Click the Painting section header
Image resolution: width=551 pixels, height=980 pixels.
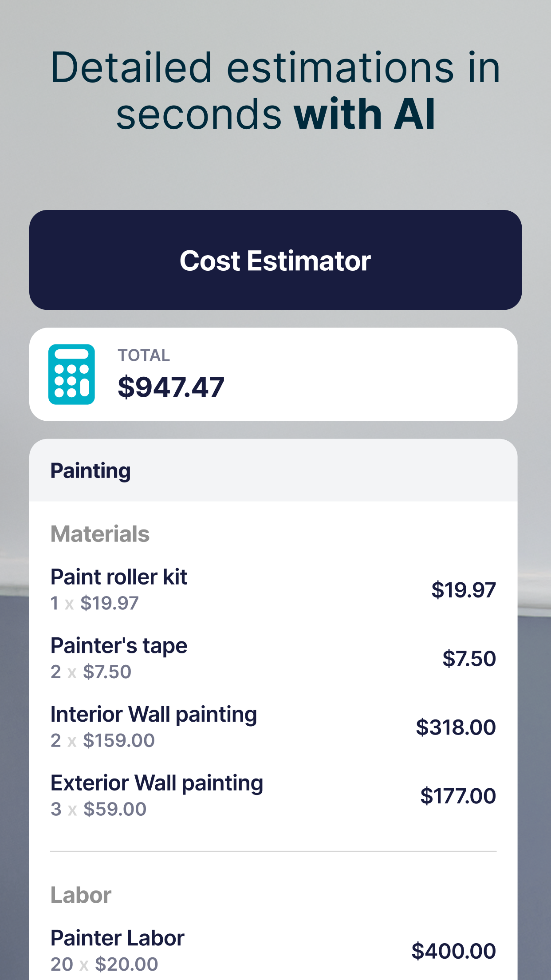coord(90,470)
